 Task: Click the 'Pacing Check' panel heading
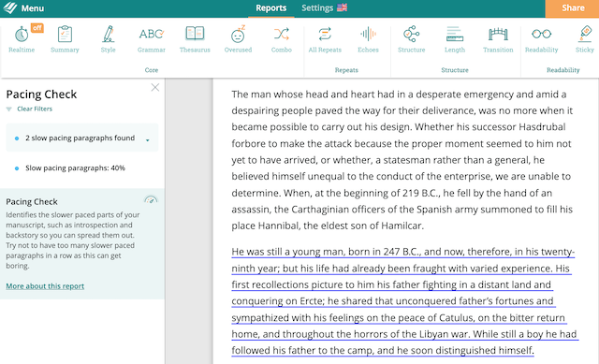41,95
